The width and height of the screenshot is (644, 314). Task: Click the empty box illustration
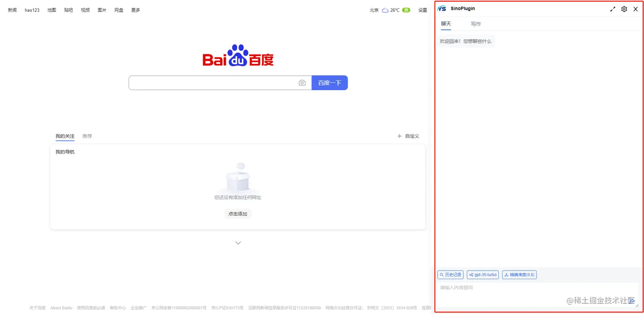pos(238,177)
